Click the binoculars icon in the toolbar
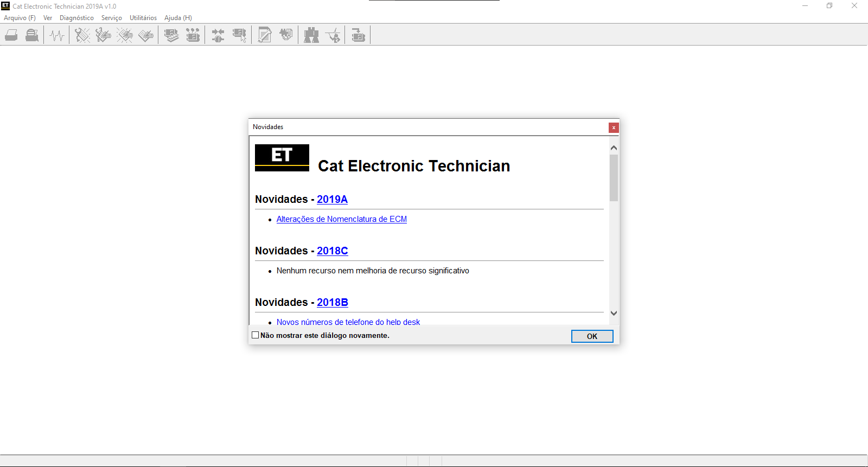Image resolution: width=868 pixels, height=467 pixels. [311, 36]
